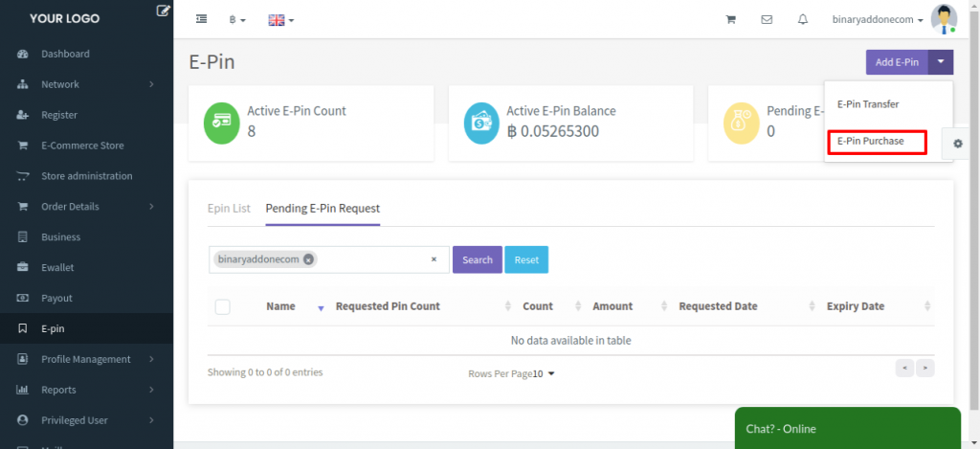Click 'No data available in table' text
The height and width of the screenshot is (449, 980).
[x=570, y=341]
